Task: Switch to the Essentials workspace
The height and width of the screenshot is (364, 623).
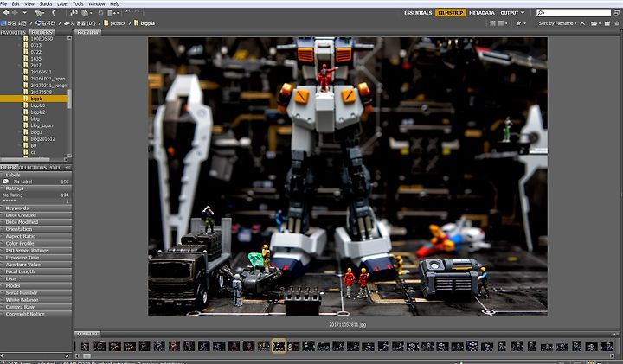Action: click(418, 13)
